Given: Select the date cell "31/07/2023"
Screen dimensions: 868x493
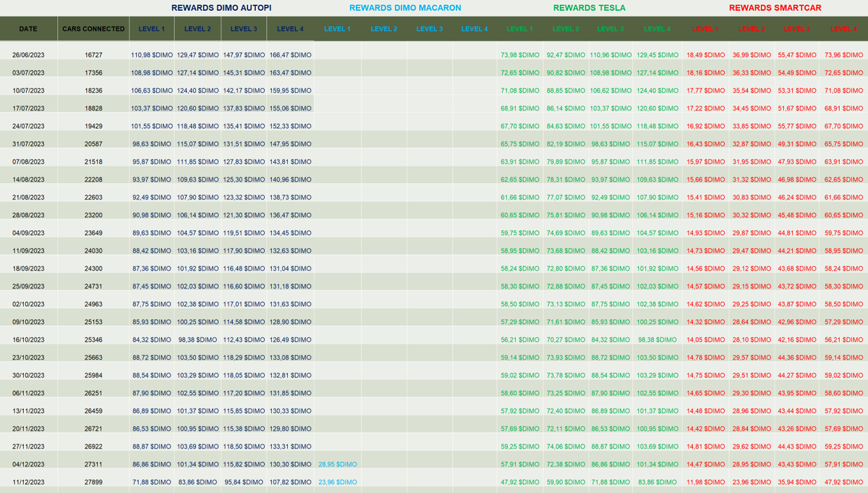Looking at the screenshot, I should click(28, 144).
